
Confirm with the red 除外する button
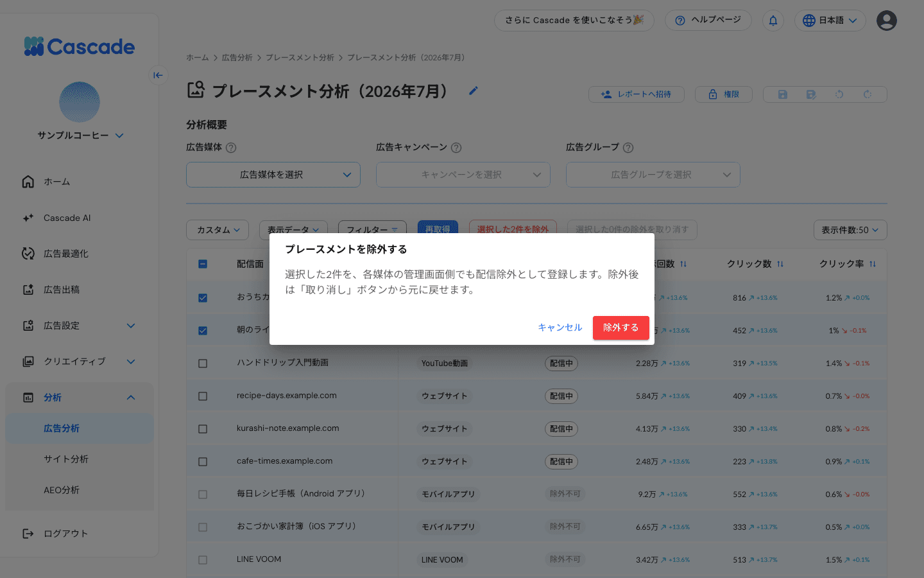click(x=620, y=328)
